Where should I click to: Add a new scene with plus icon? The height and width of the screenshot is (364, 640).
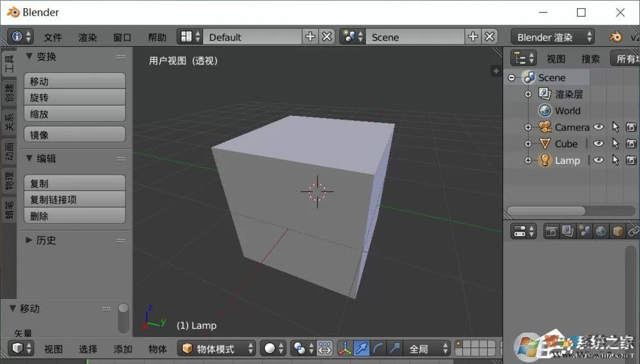(x=473, y=36)
